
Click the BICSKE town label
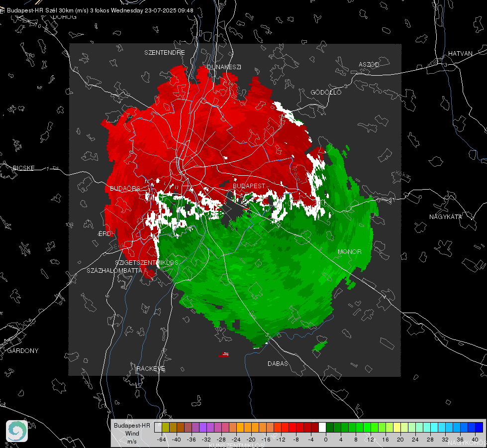24,168
